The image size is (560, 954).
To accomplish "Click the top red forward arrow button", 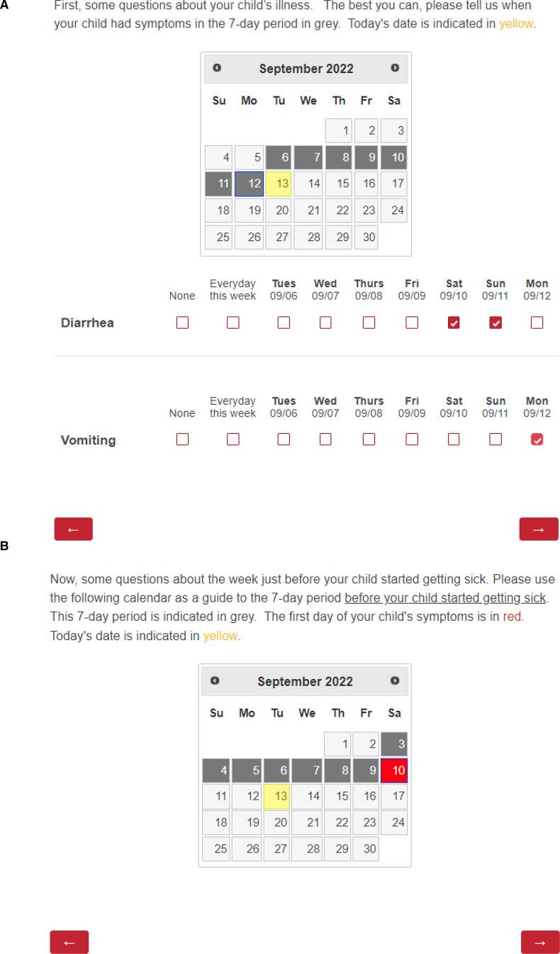I will coord(539,529).
